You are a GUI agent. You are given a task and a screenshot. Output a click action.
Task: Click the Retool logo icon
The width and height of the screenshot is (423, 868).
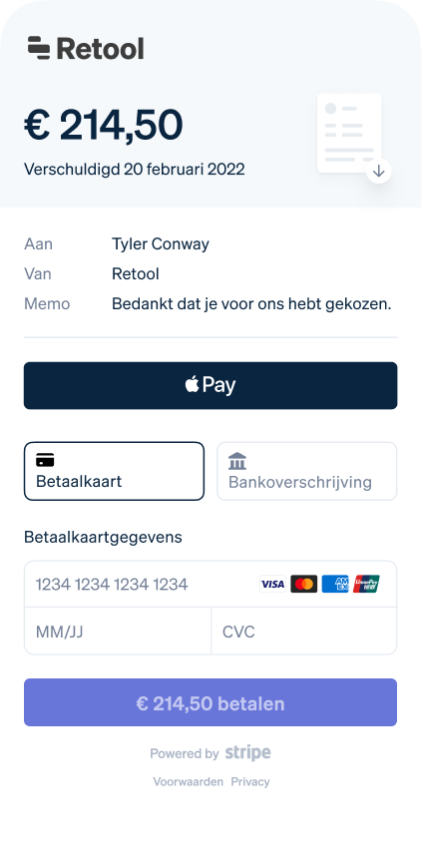click(39, 48)
